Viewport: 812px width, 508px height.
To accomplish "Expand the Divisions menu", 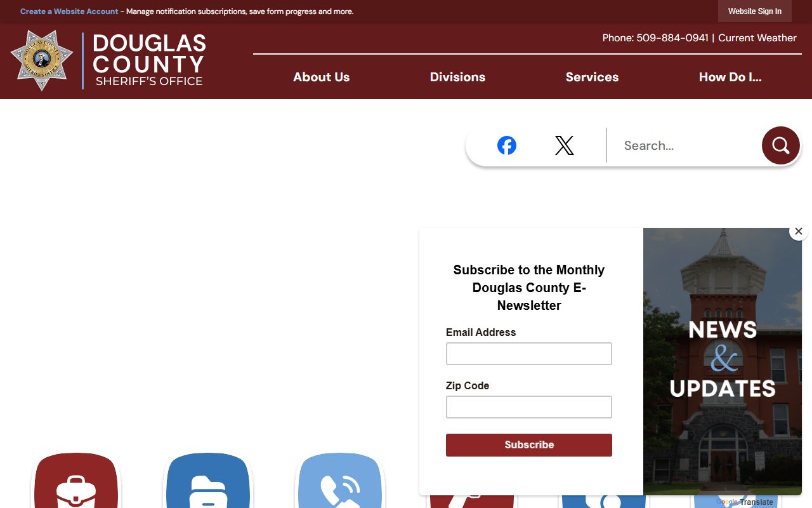I will (x=457, y=77).
